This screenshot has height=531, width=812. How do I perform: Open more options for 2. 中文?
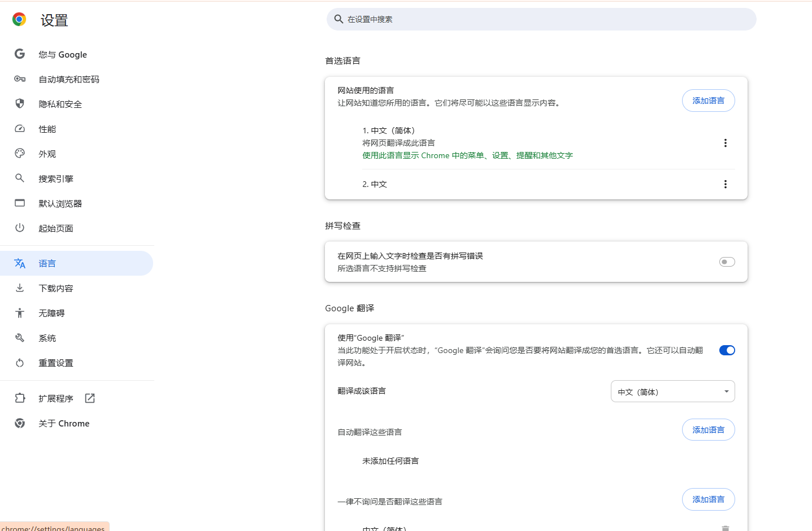726,184
